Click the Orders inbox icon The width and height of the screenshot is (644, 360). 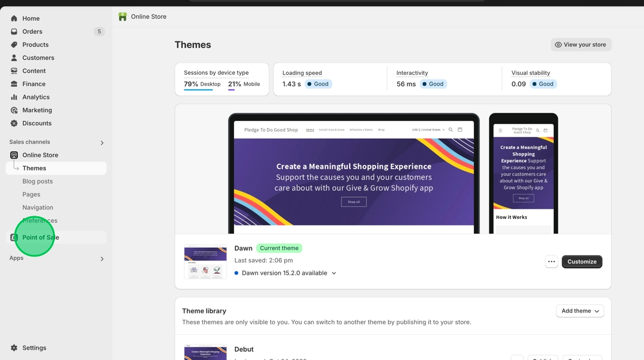14,32
